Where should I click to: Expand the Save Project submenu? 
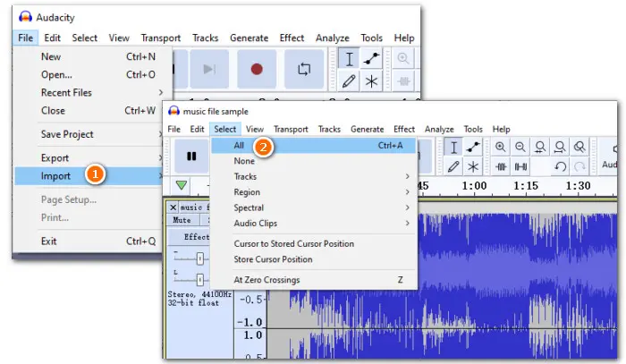[89, 134]
